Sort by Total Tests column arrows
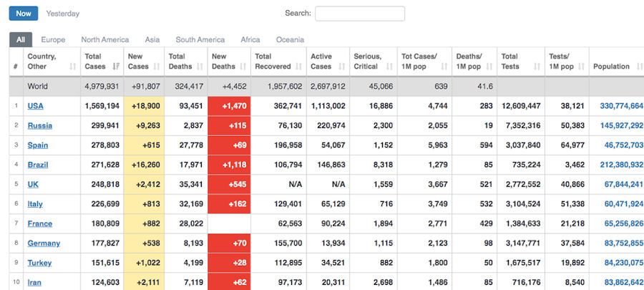The width and height of the screenshot is (644, 290). tap(538, 67)
